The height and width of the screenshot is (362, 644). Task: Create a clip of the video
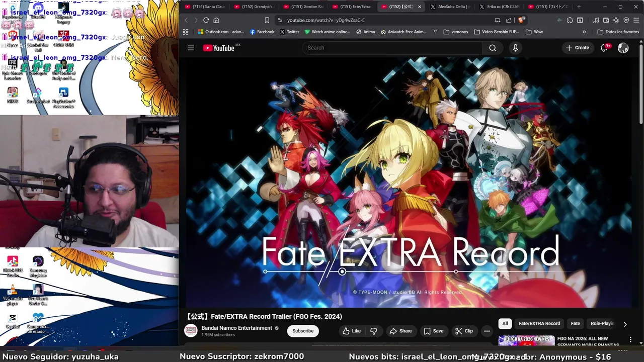[464, 331]
